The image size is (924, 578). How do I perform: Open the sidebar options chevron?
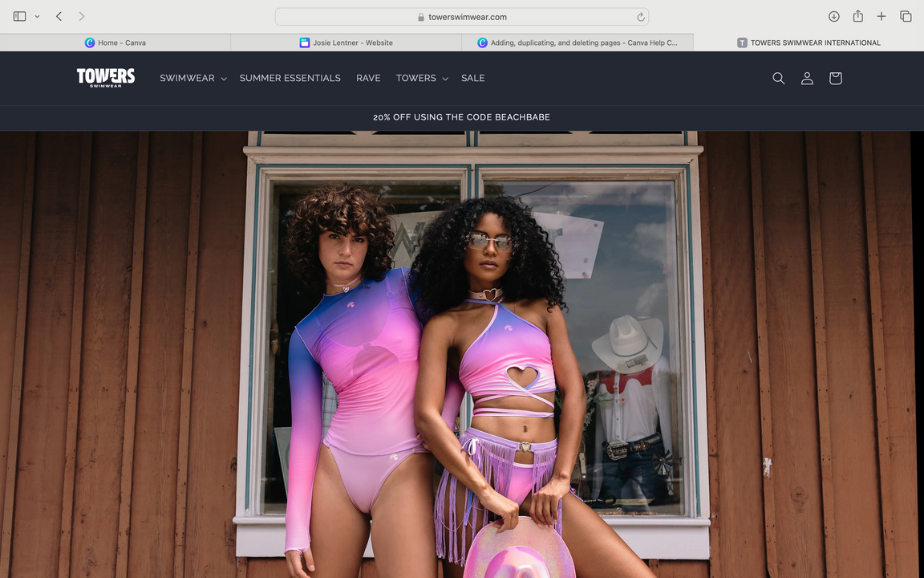click(x=37, y=17)
